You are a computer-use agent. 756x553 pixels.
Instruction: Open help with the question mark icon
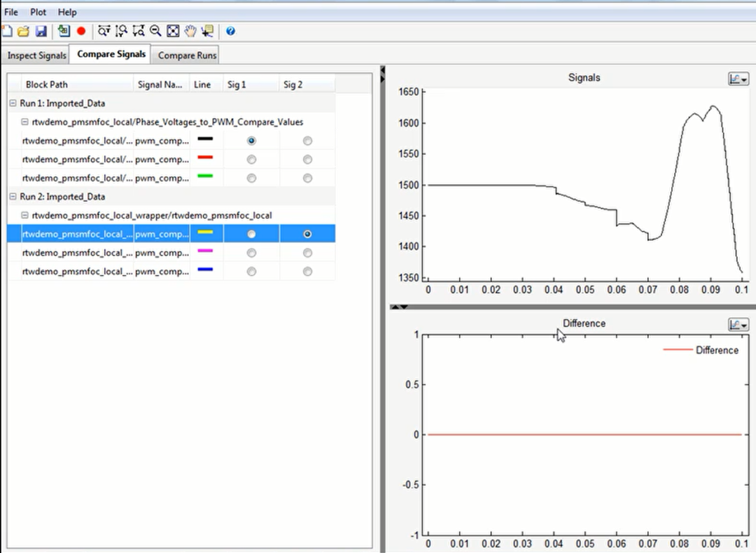point(230,31)
